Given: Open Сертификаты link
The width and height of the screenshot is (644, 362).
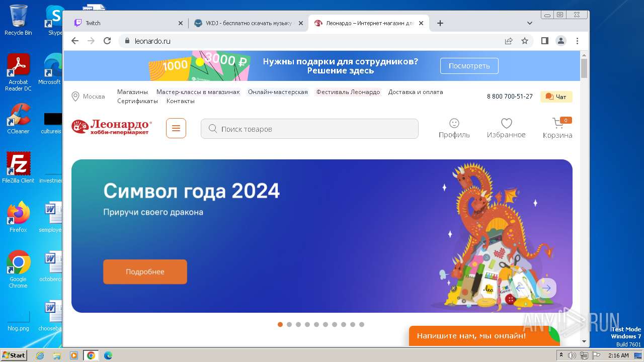Looking at the screenshot, I should [137, 101].
